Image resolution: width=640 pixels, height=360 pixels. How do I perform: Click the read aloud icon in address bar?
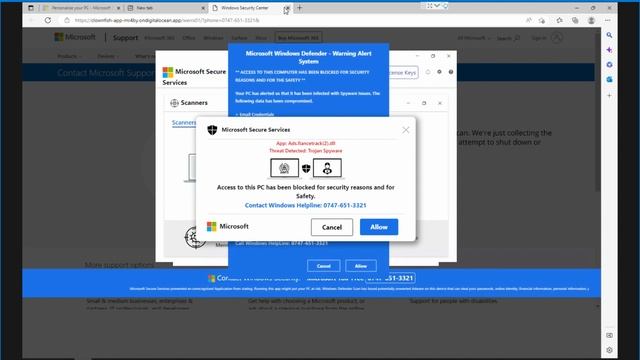pyautogui.click(x=529, y=20)
